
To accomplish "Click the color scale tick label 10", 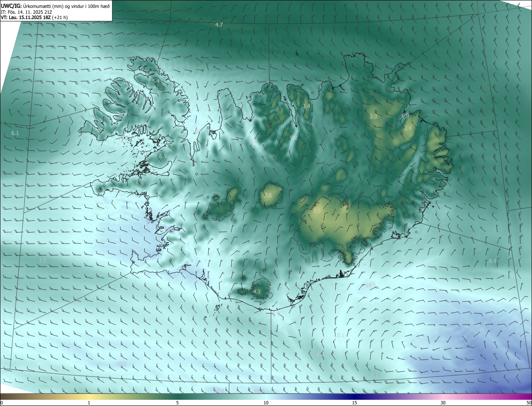I will [266, 403].
